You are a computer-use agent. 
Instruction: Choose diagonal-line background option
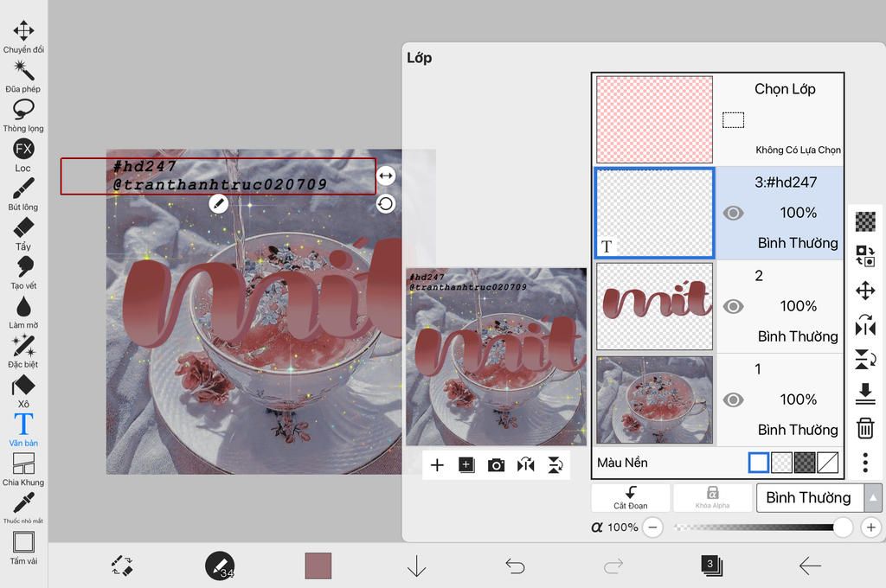click(828, 463)
